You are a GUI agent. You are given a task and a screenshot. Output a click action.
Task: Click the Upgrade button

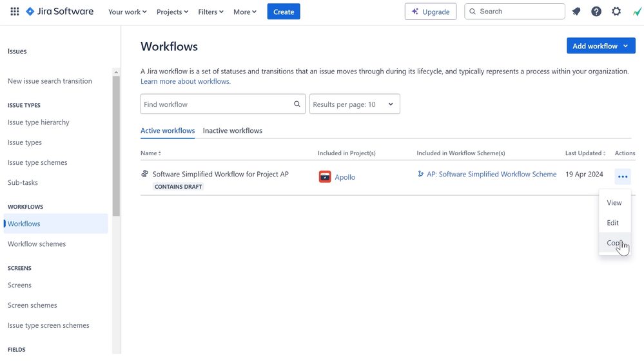[431, 12]
